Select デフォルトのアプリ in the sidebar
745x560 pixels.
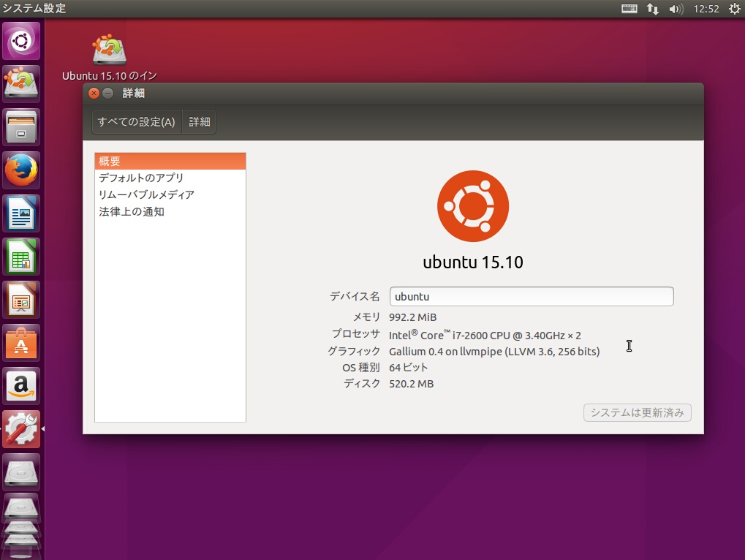tap(141, 178)
